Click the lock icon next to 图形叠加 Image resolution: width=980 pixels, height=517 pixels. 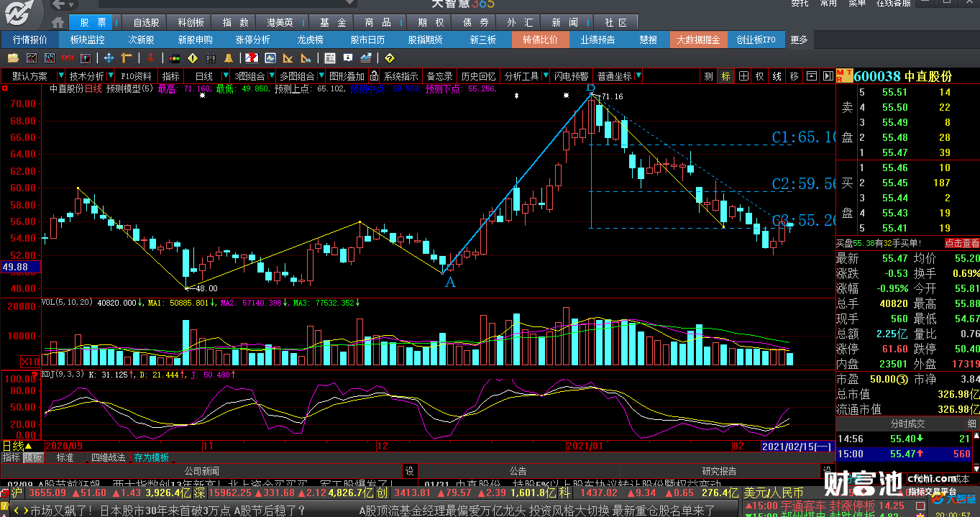point(375,76)
